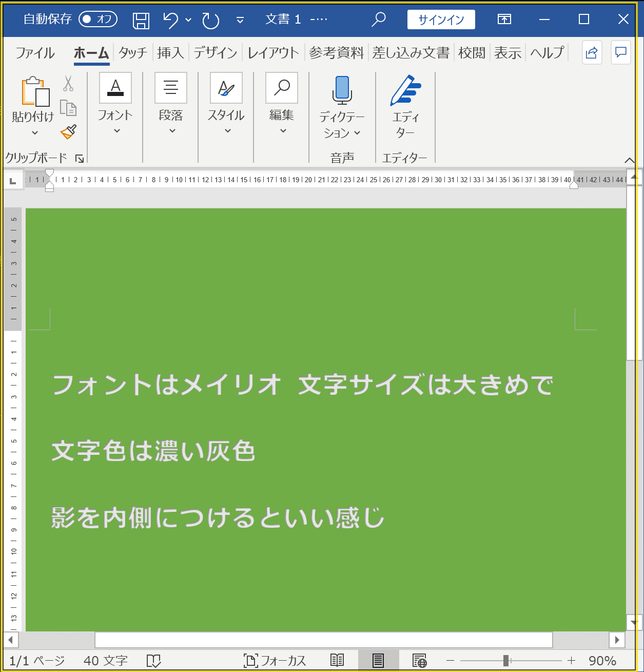This screenshot has width=644, height=672.
Task: Click the 40 文字 word count
Action: [x=106, y=661]
